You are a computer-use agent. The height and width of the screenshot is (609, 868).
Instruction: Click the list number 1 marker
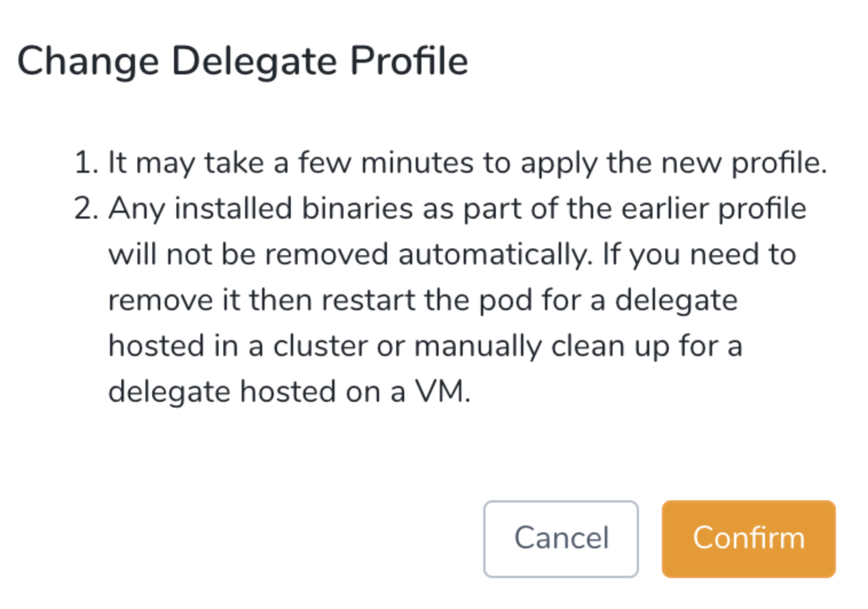[x=86, y=163]
